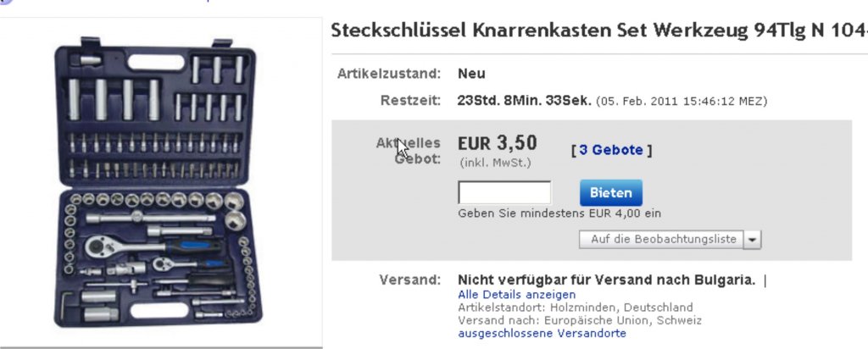Focus the bid amount input field
868x349 pixels.
(x=504, y=192)
